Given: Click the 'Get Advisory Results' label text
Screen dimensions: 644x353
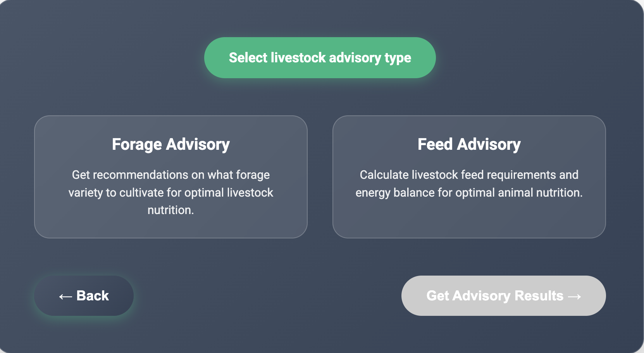Looking at the screenshot, I should [x=495, y=296].
